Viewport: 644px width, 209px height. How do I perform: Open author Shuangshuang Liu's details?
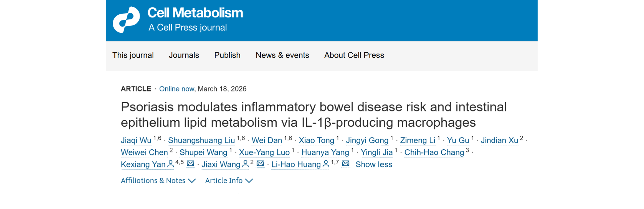point(201,140)
